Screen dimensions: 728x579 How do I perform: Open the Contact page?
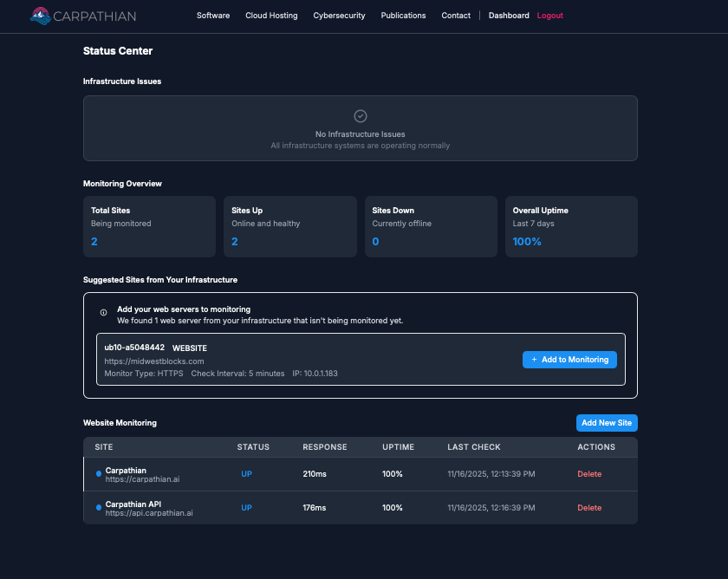456,15
